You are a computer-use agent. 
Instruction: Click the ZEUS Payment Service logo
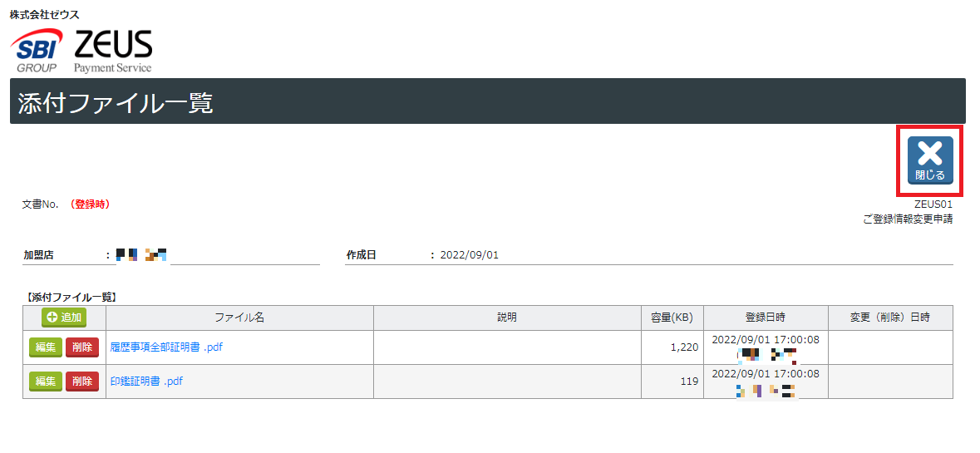coord(113,52)
